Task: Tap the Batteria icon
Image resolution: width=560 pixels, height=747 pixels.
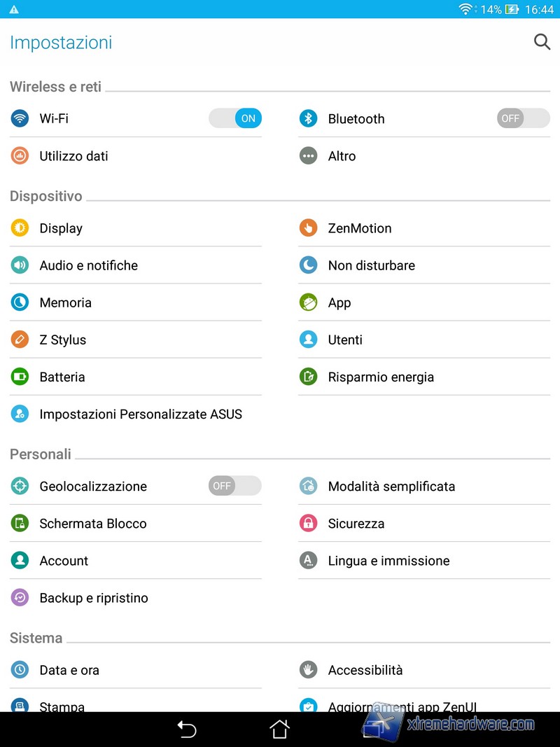Action: [x=20, y=377]
